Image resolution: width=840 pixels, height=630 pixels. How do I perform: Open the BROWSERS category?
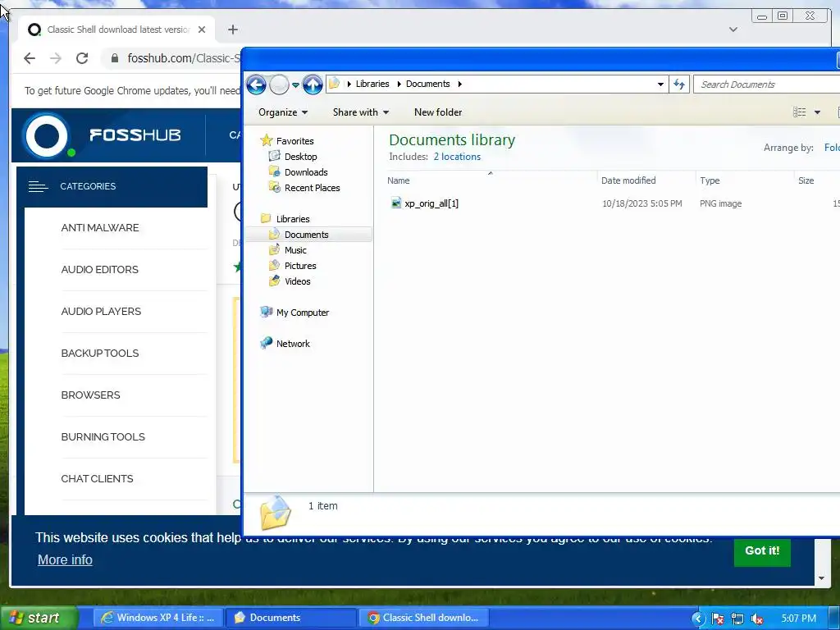point(90,395)
